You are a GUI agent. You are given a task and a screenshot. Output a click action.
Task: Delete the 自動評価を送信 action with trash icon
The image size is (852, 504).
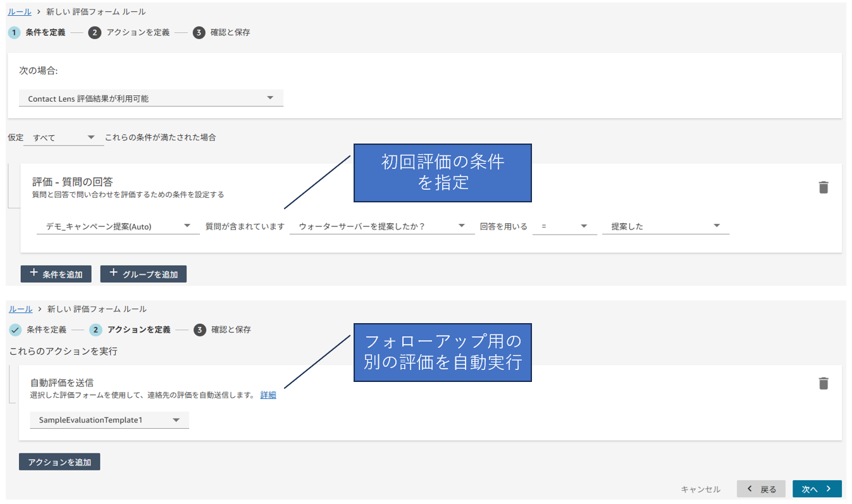pos(823,383)
